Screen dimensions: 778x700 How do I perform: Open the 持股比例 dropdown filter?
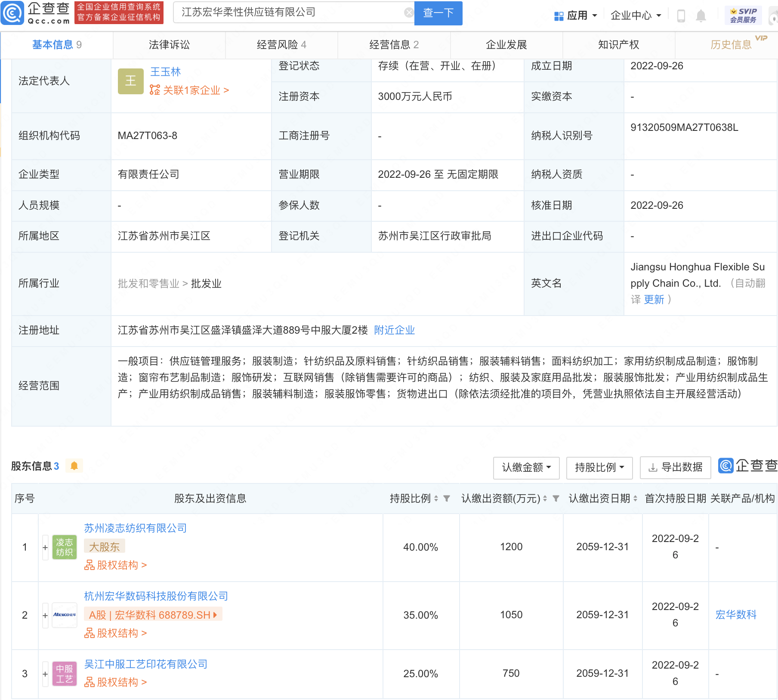(x=599, y=468)
